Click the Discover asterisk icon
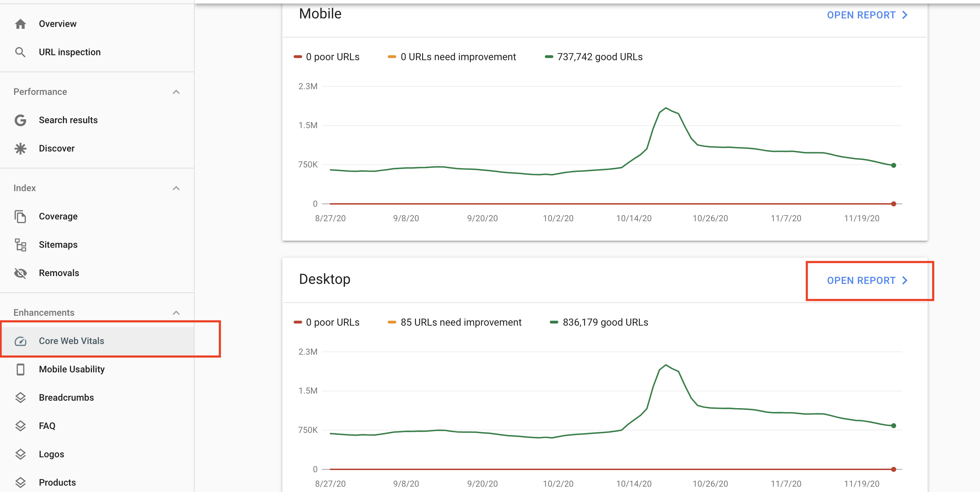This screenshot has height=492, width=980. click(x=20, y=148)
